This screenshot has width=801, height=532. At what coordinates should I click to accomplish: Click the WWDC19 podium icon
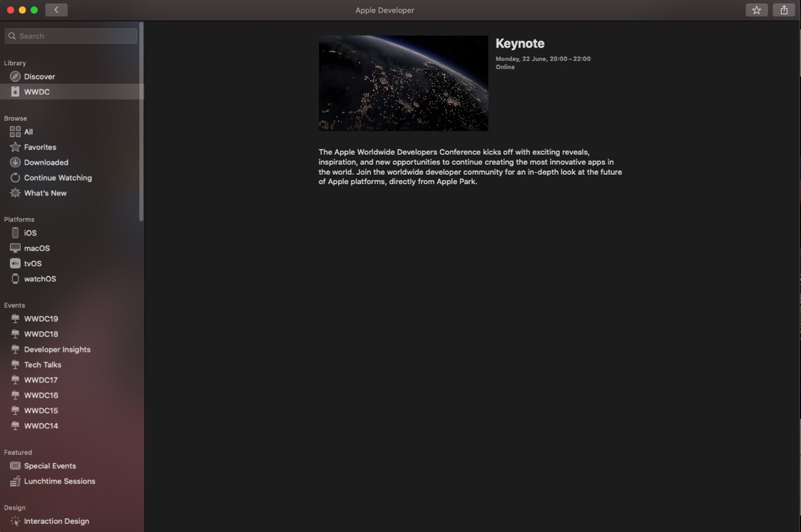tap(15, 319)
